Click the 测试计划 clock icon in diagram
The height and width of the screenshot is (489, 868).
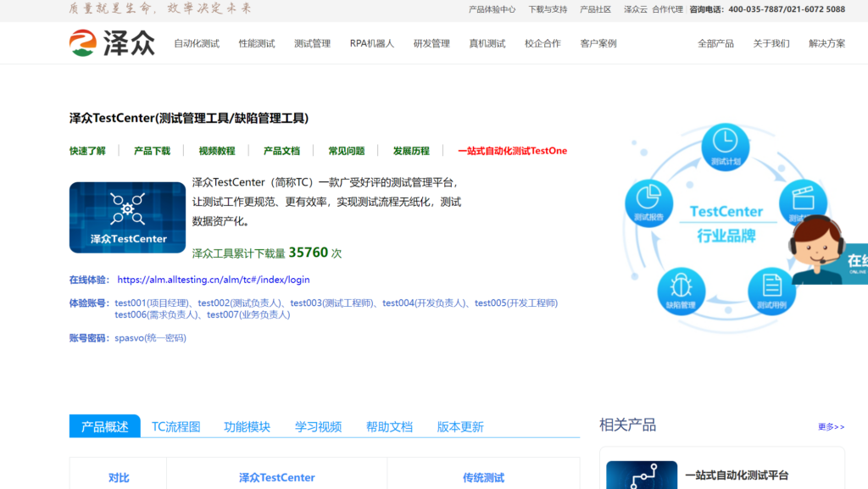click(x=726, y=147)
